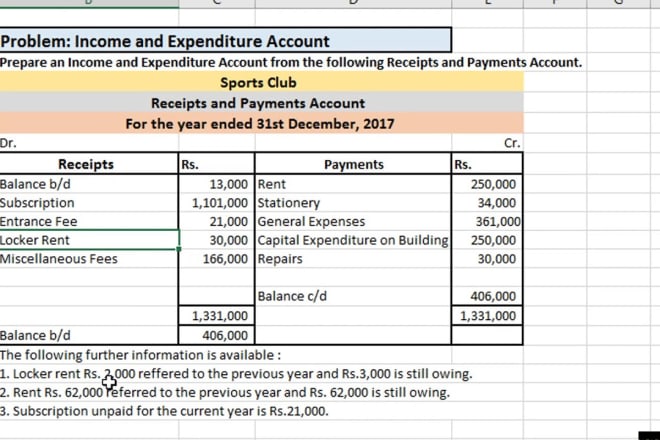
Task: Select the 'Payments' column header cell
Action: click(x=353, y=164)
